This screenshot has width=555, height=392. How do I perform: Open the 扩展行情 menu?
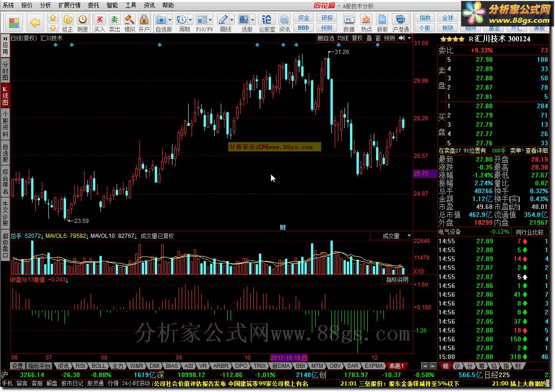(x=69, y=5)
